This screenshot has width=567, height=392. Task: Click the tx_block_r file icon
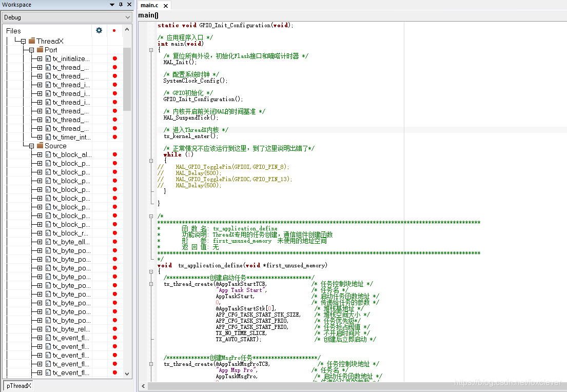[x=48, y=233]
